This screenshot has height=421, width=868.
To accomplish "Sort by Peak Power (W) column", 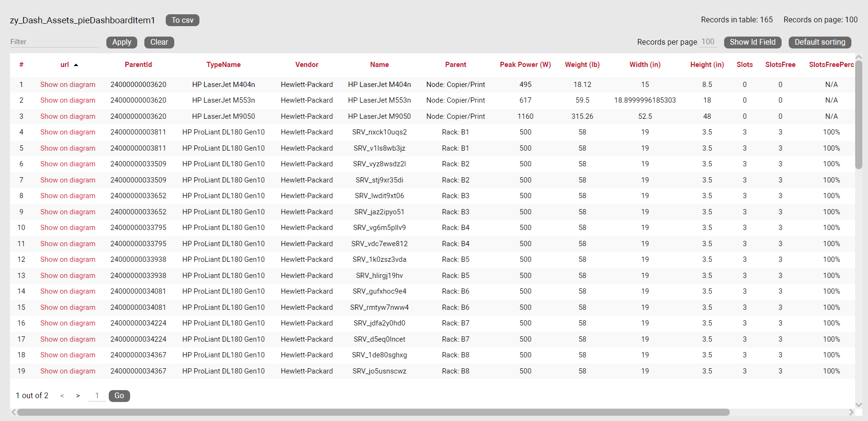I will 525,65.
